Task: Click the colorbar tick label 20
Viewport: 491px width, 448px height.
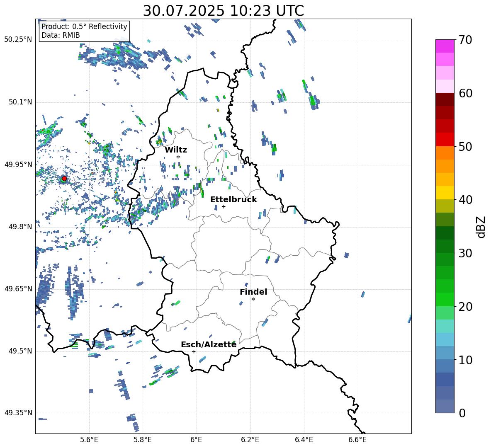Action: coord(466,307)
